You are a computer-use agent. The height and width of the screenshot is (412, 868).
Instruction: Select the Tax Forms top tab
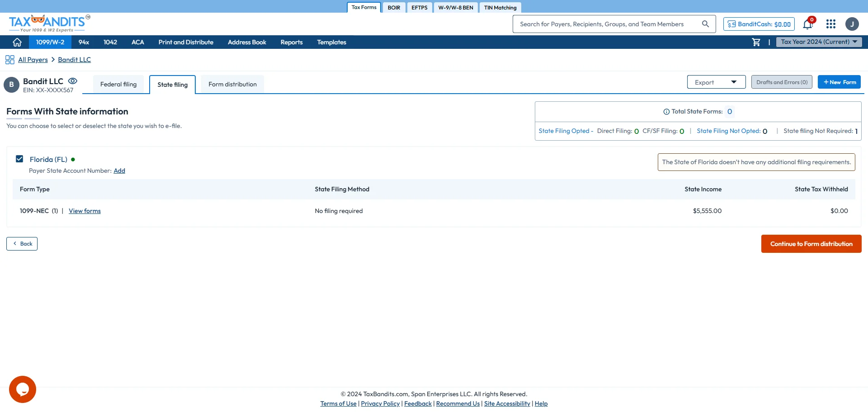364,7
